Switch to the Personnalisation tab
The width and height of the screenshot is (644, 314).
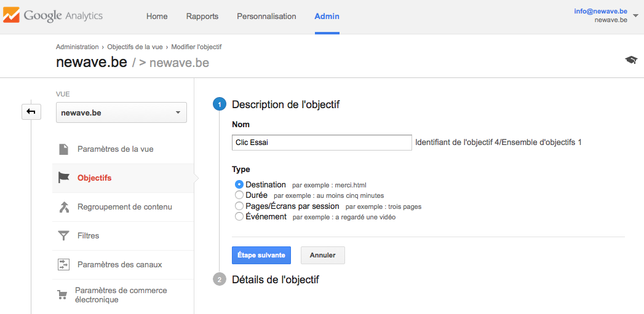(x=266, y=17)
